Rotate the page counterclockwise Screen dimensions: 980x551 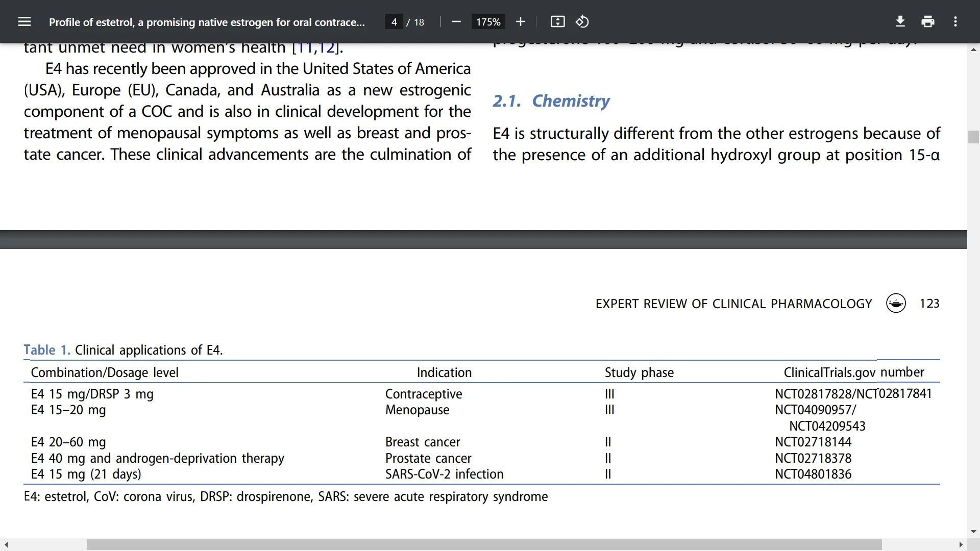coord(582,21)
